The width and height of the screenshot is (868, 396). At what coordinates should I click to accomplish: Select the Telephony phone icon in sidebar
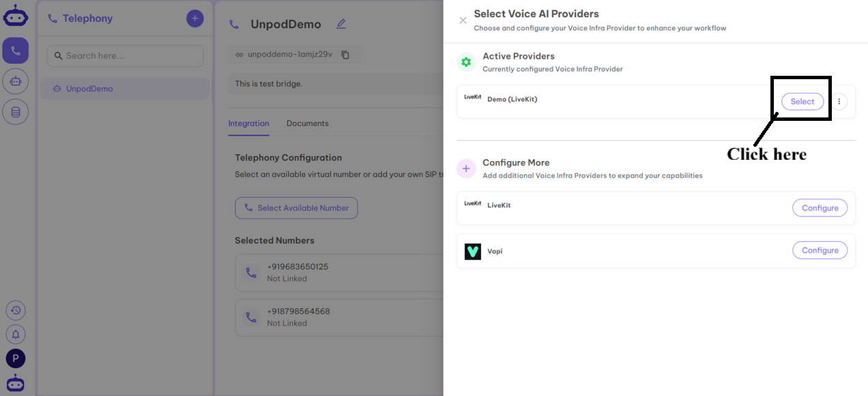click(x=15, y=50)
